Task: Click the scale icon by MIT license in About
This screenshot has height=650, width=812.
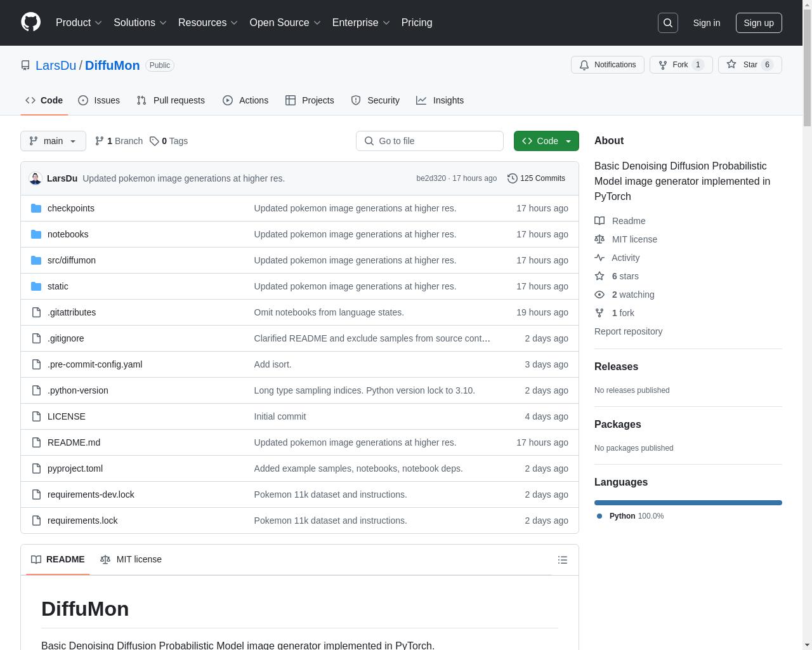Action: [599, 239]
